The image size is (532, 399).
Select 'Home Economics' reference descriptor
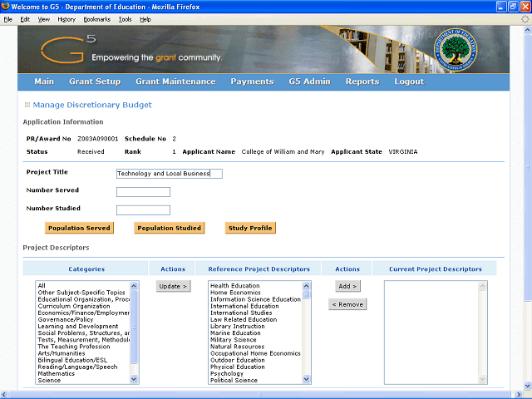(235, 293)
